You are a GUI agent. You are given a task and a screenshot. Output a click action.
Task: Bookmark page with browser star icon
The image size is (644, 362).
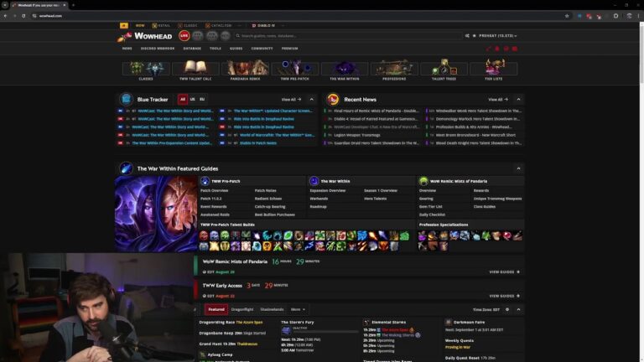click(567, 16)
